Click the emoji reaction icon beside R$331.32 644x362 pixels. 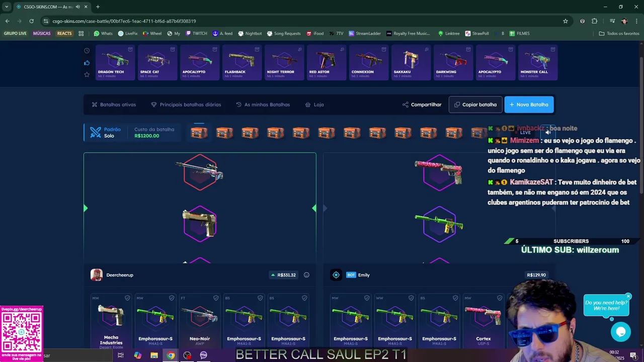[306, 275]
